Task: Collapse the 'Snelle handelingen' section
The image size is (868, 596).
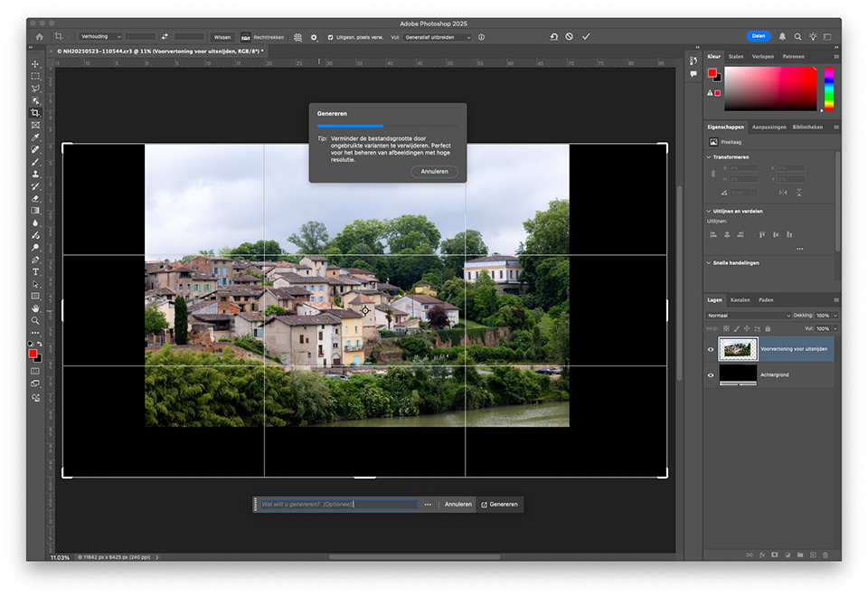Action: 709,263
